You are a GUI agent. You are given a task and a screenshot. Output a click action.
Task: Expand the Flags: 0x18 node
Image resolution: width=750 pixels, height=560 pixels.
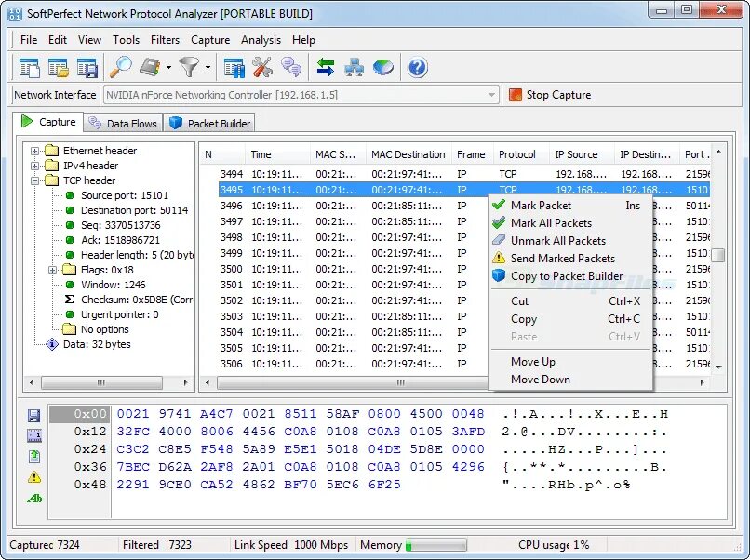click(52, 270)
